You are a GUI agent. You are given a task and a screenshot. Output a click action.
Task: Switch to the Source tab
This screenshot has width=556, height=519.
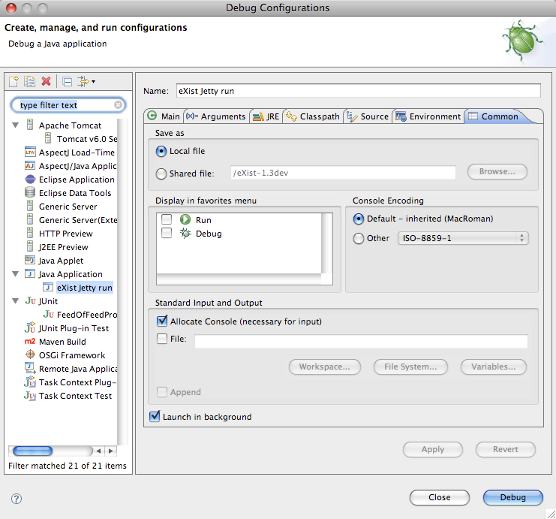click(x=368, y=116)
